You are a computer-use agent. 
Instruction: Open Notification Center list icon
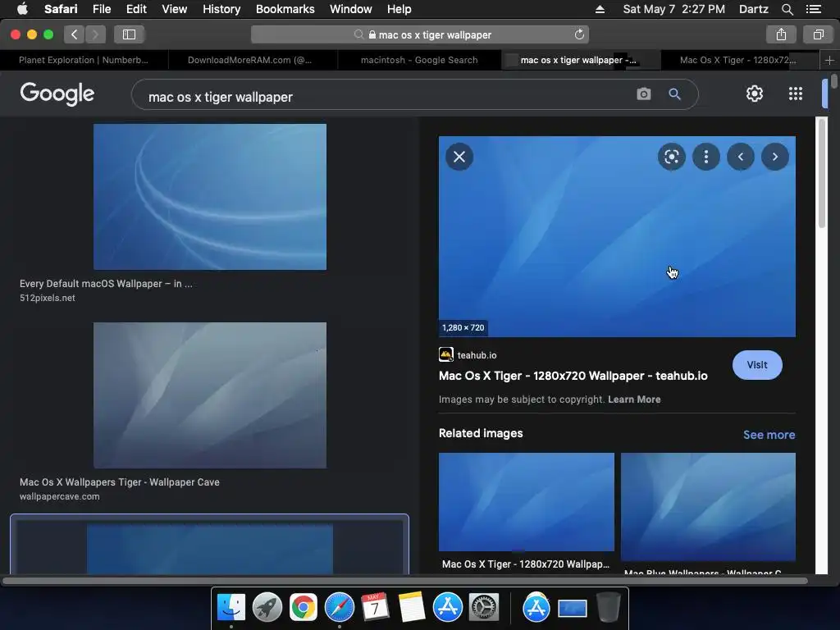[813, 9]
